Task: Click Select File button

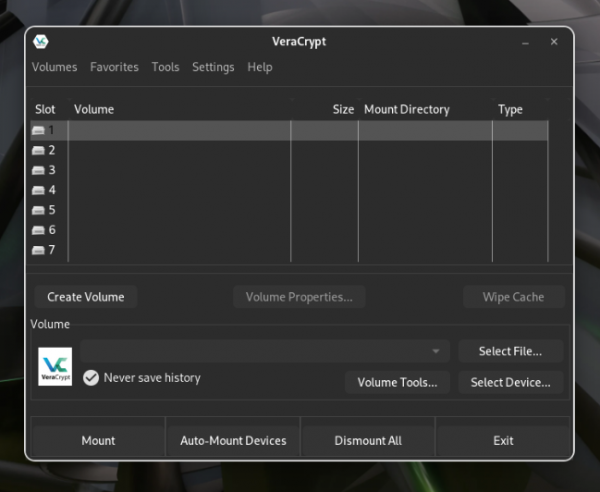Action: [x=510, y=351]
